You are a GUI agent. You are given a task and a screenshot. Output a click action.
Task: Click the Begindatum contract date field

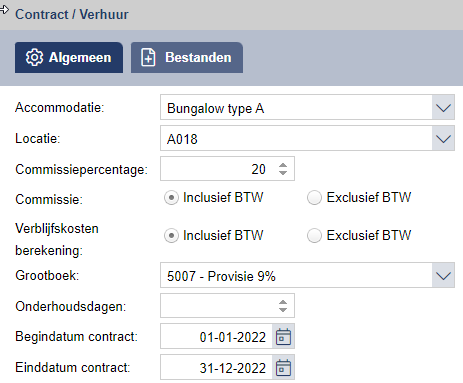click(x=217, y=336)
